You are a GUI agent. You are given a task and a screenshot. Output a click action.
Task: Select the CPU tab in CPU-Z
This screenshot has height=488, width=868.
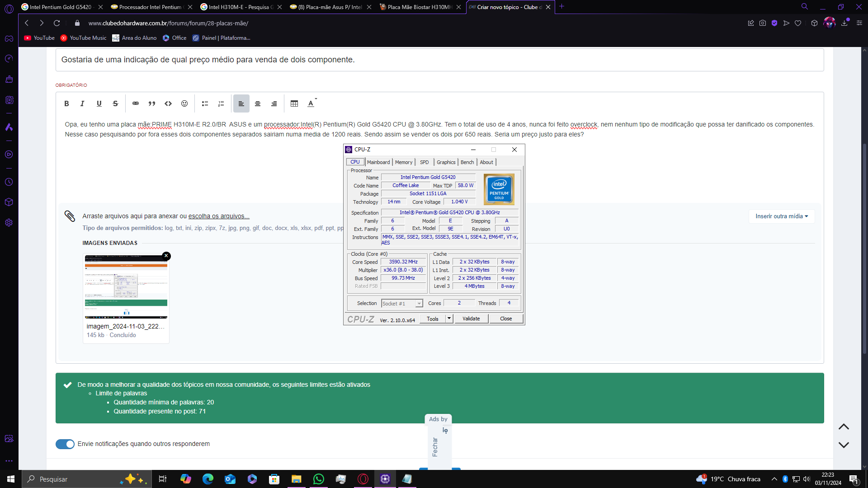(x=355, y=162)
